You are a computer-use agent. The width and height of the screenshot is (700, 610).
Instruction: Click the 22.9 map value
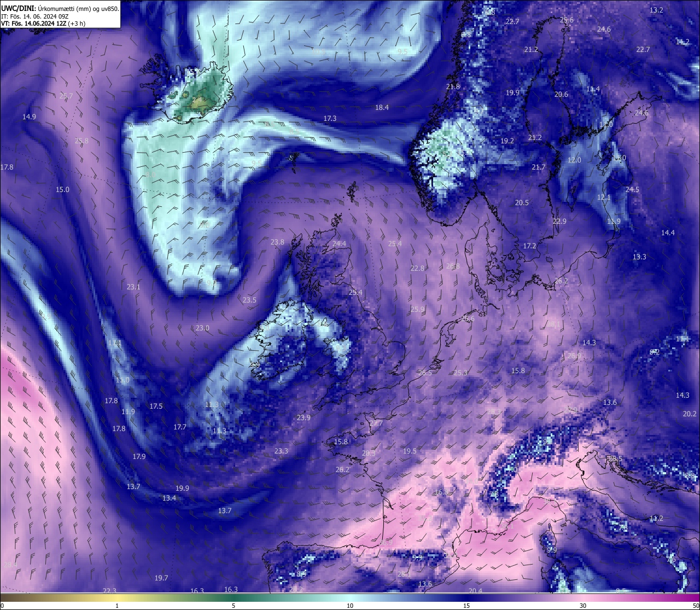click(559, 221)
